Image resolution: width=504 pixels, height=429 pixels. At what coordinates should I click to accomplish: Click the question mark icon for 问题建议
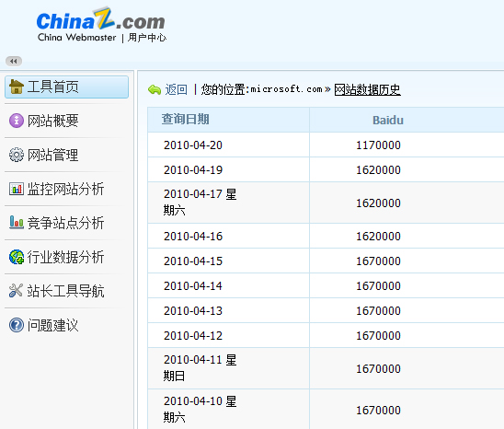17,325
